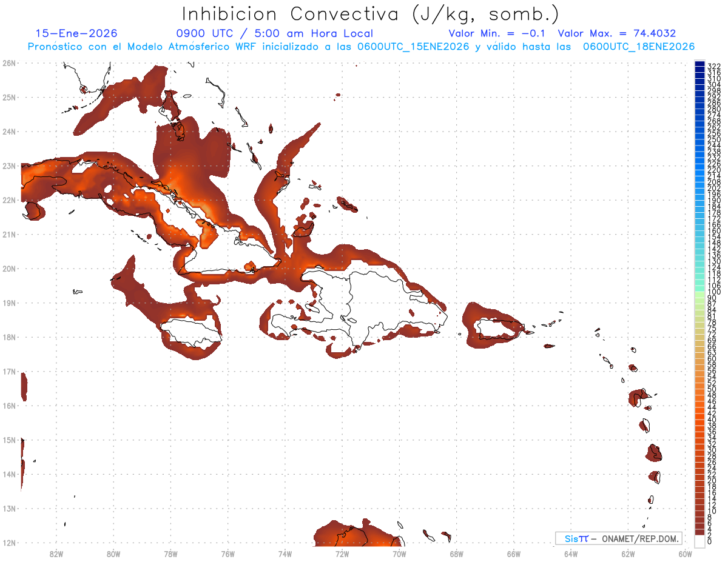Click the '68W' longitude label
This screenshot has width=728, height=562.
[457, 554]
